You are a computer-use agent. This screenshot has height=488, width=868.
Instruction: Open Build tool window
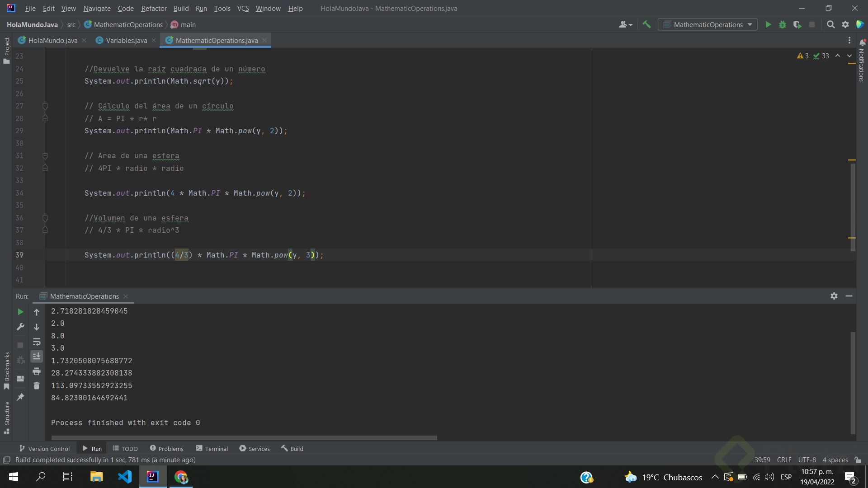[292, 448]
